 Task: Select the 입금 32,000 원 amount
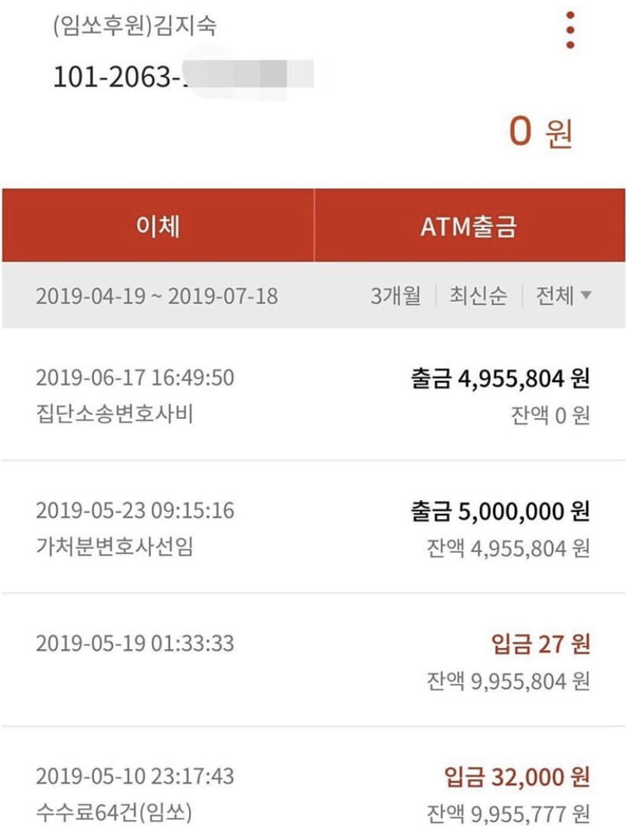(517, 777)
